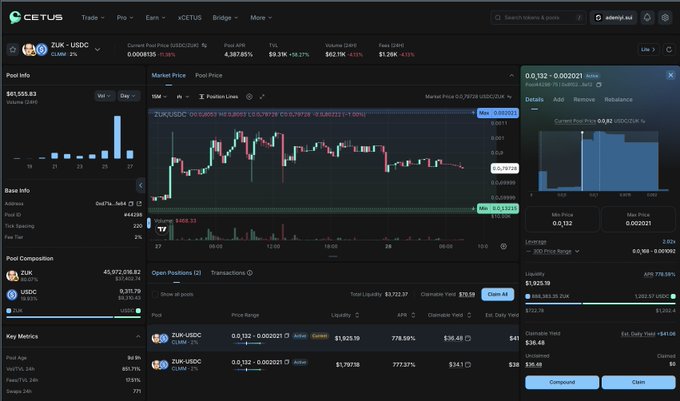Favorite the ZUK - USDC pool star
Viewport: 680px width, 401px height.
tap(13, 49)
